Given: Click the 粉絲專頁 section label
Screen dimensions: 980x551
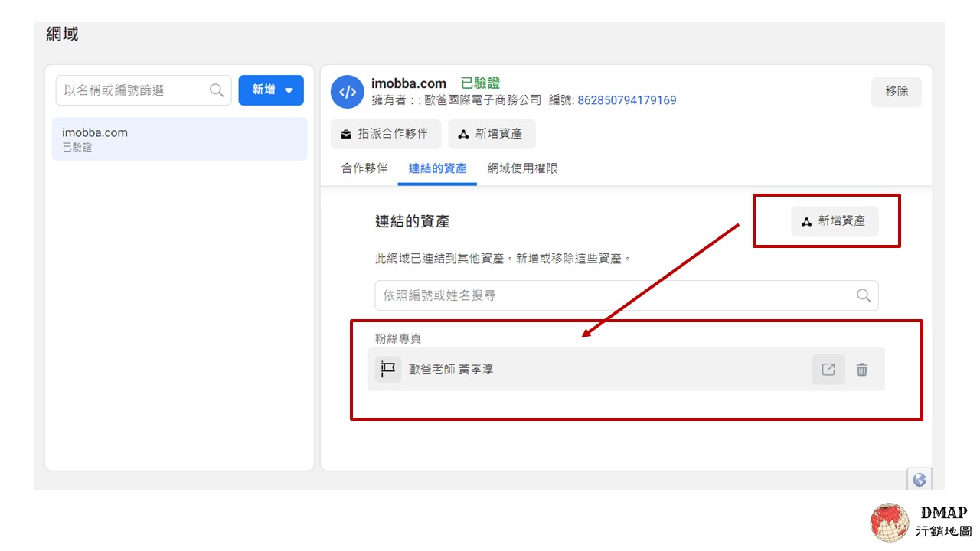Looking at the screenshot, I should [398, 338].
